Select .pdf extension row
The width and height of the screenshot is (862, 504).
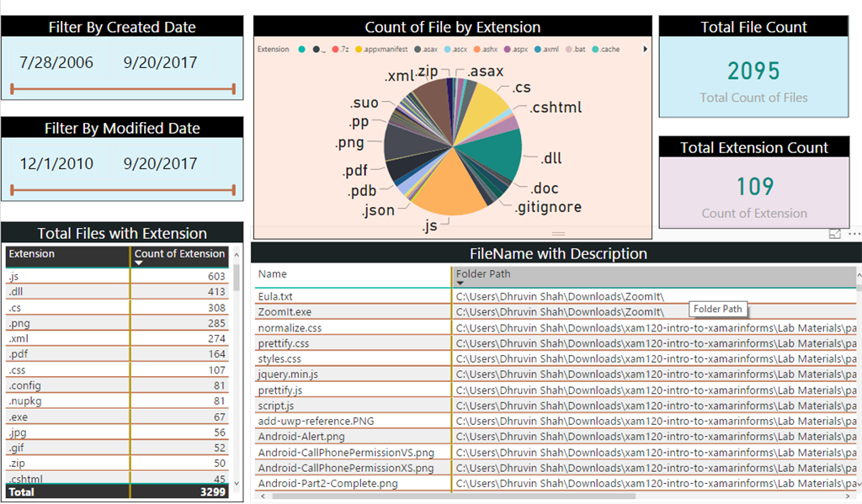[x=117, y=354]
